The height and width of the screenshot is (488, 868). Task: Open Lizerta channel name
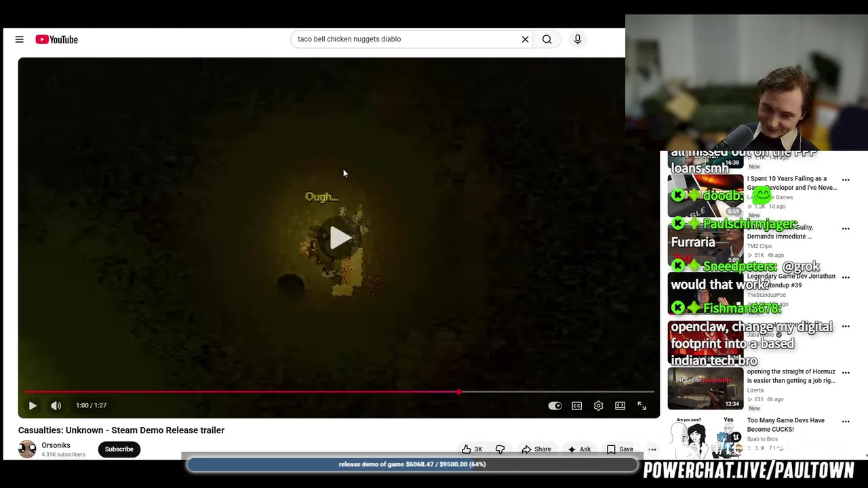(x=755, y=390)
